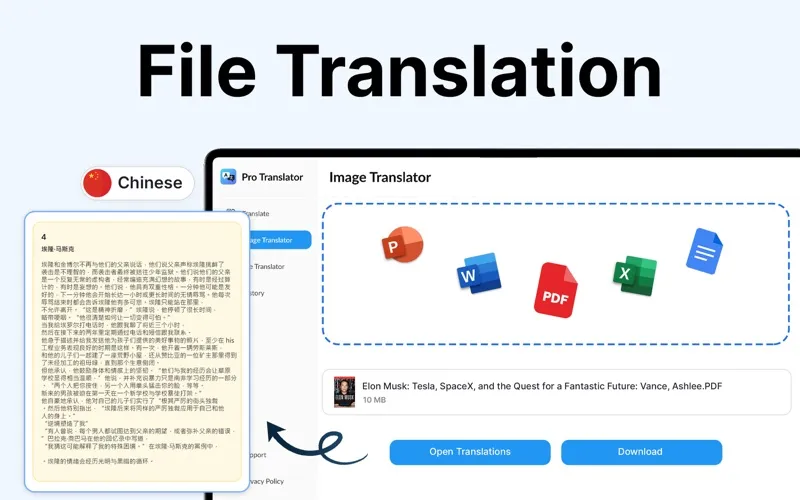
Task: Click the Pro Translator app name
Action: coord(272,177)
